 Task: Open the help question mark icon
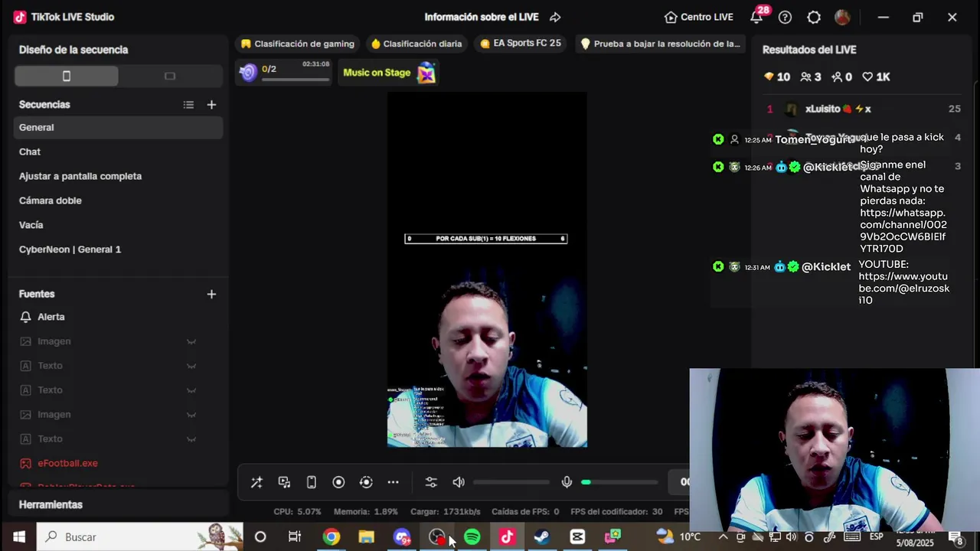point(785,17)
